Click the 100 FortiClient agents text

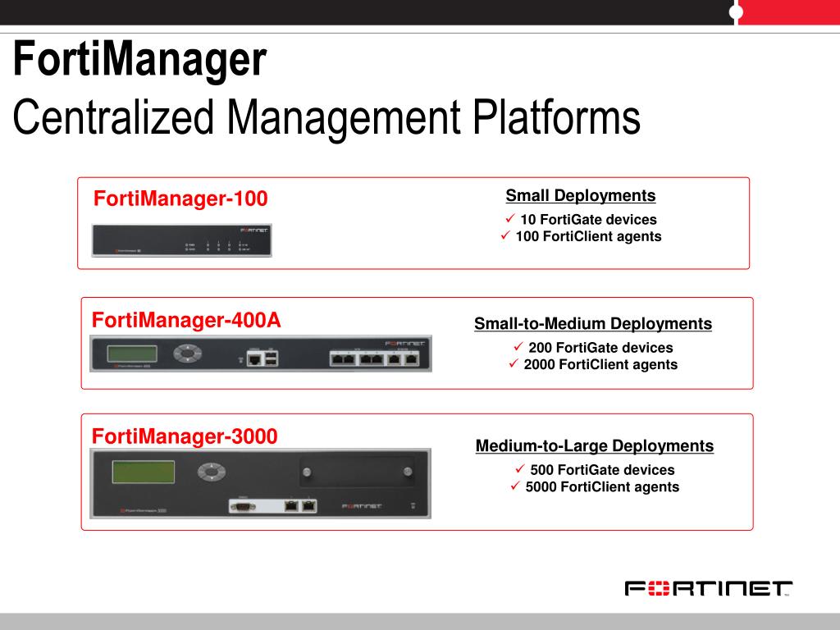click(x=588, y=236)
